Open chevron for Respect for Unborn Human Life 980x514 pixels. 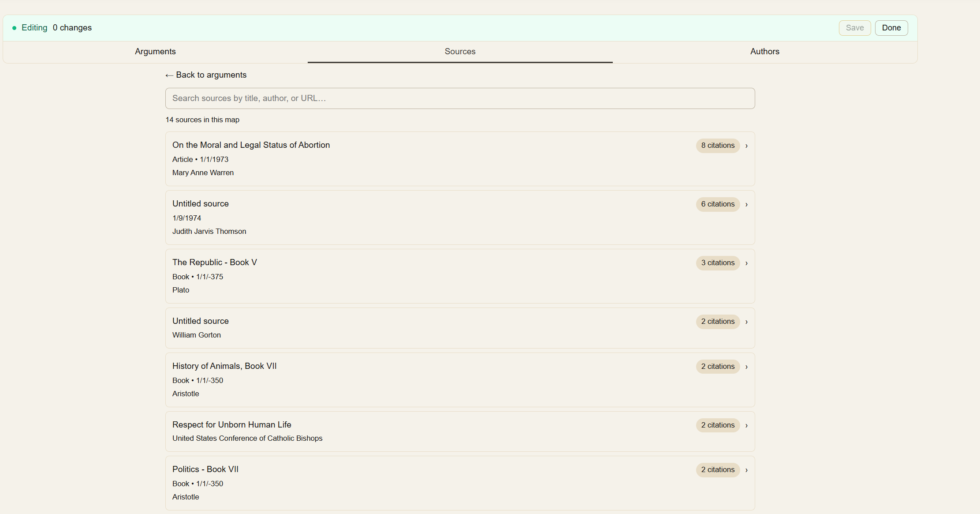[746, 425]
